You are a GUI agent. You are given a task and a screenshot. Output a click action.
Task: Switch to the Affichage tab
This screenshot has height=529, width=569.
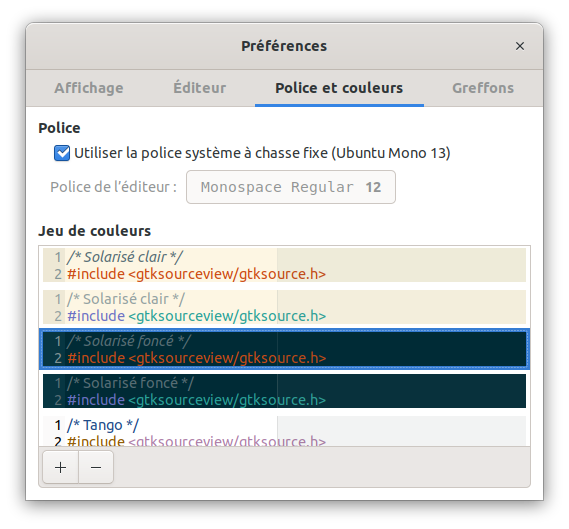[x=89, y=88]
